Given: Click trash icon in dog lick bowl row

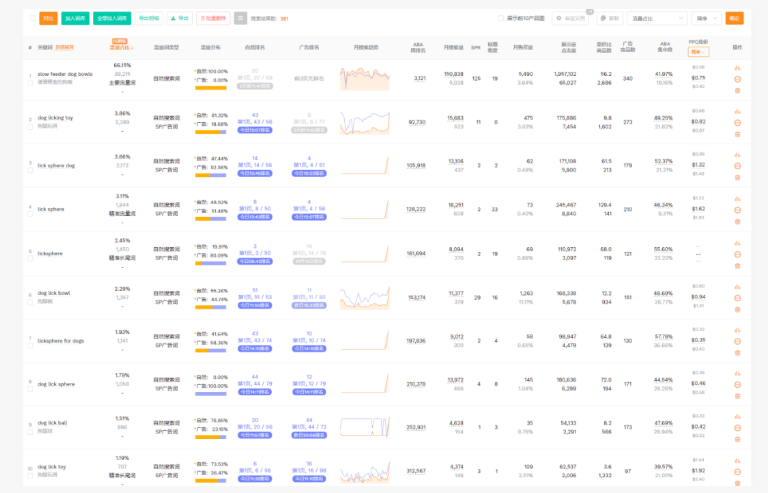Looking at the screenshot, I should click(737, 309).
